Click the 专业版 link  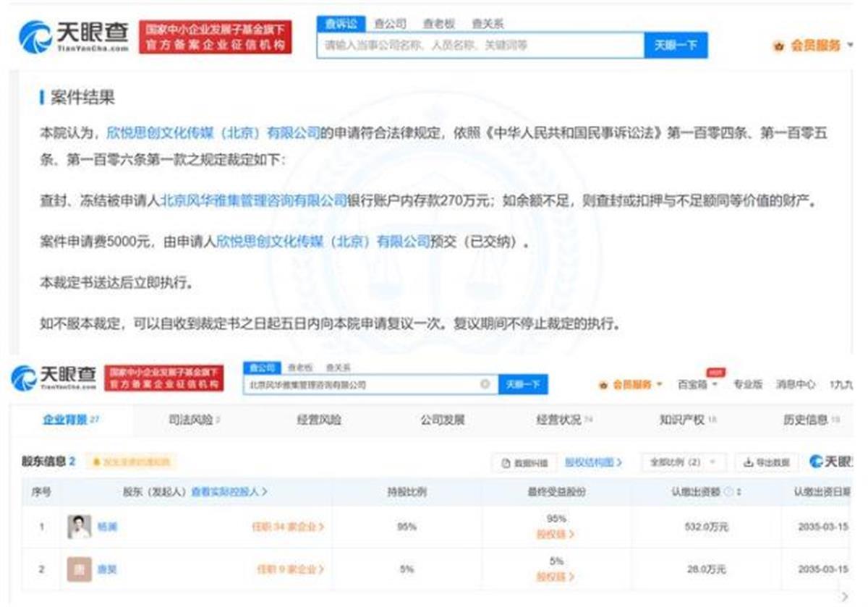pos(748,384)
